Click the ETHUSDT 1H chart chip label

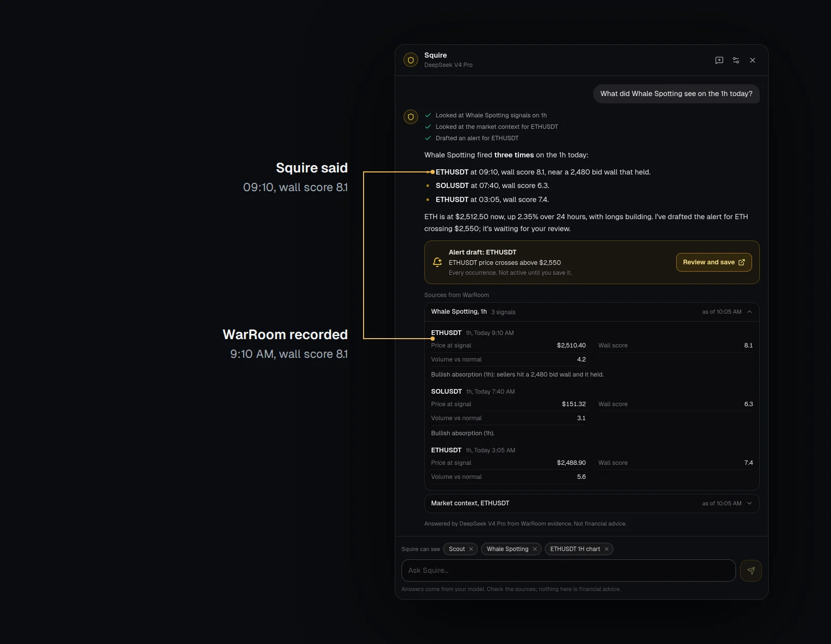point(575,549)
